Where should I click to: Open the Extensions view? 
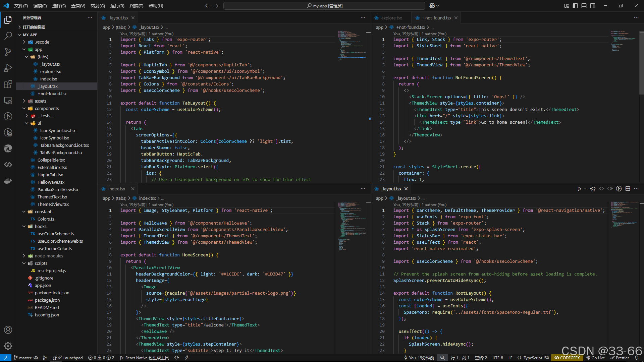(8, 84)
